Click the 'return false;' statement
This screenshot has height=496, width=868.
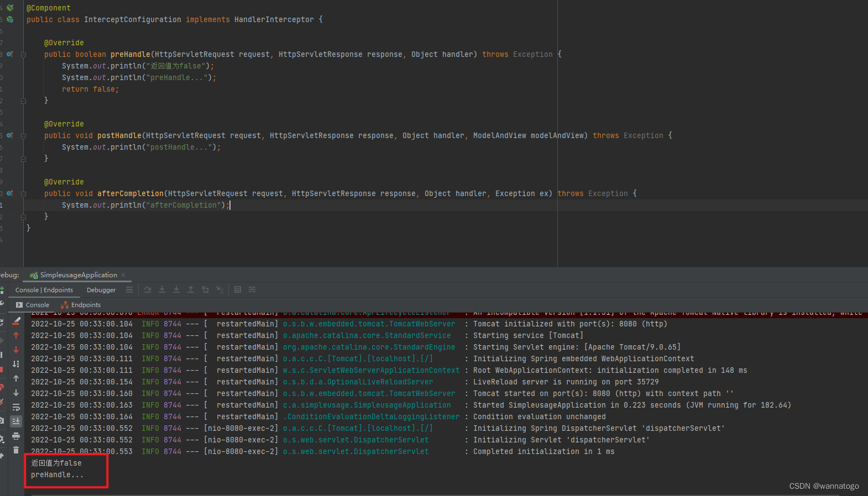click(x=90, y=89)
